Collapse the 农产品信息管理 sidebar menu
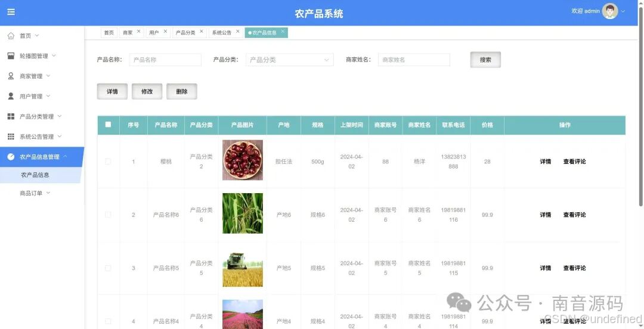 click(66, 156)
